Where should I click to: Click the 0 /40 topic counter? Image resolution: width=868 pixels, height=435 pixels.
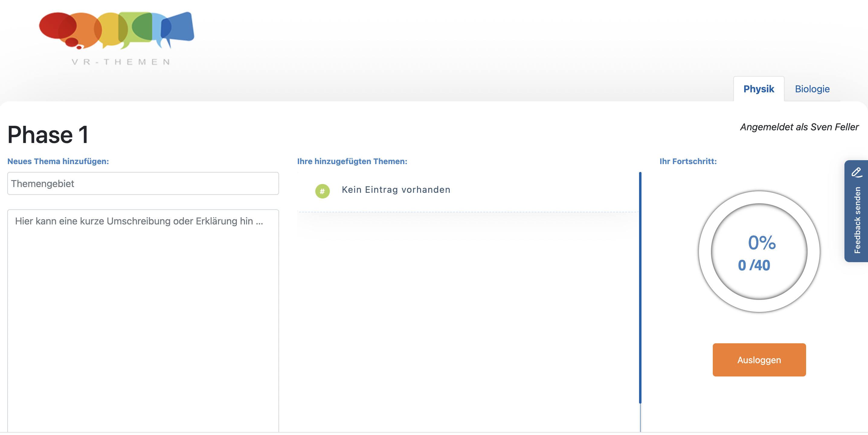[x=754, y=265]
